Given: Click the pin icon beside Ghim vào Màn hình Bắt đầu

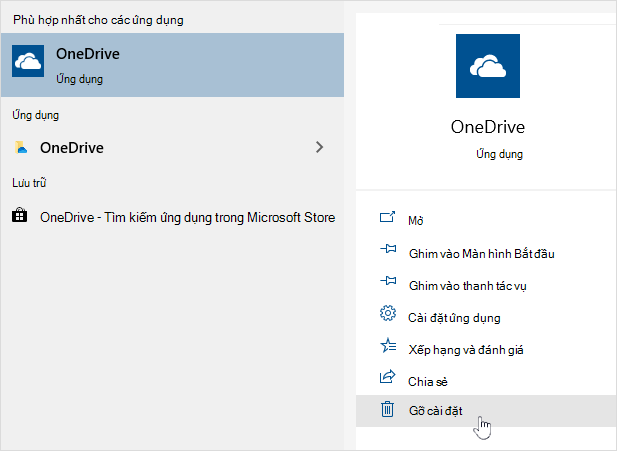Looking at the screenshot, I should 388,249.
